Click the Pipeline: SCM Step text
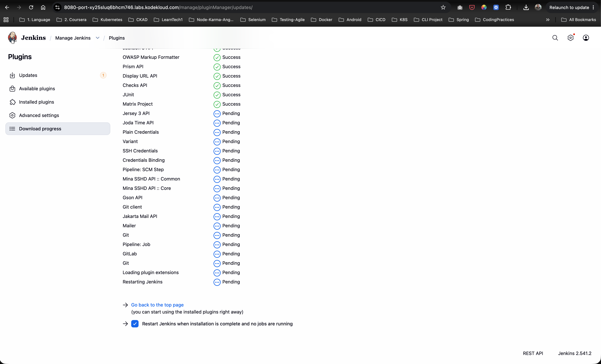The height and width of the screenshot is (364, 601). point(143,170)
